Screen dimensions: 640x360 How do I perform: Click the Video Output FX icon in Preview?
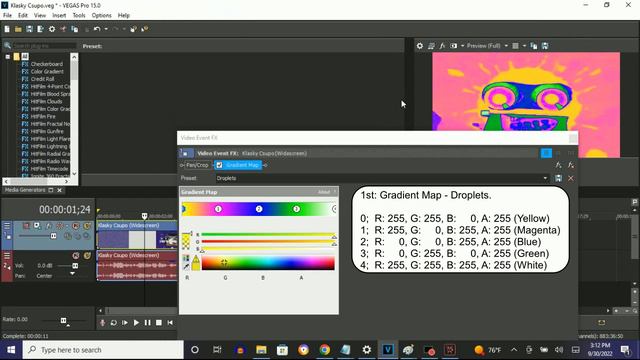[x=442, y=46]
